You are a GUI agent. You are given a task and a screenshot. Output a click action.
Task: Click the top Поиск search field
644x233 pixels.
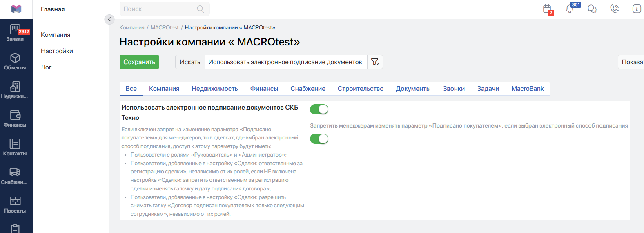coord(165,9)
